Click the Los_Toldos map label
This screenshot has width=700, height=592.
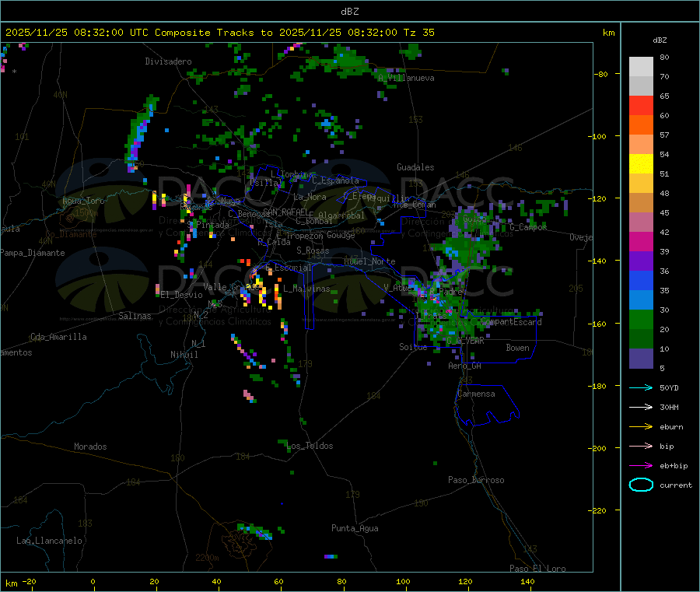click(x=310, y=446)
